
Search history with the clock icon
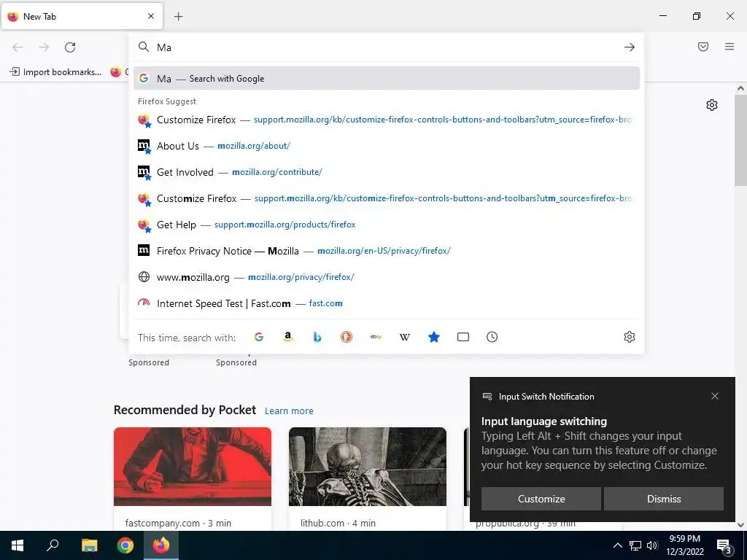pyautogui.click(x=492, y=337)
